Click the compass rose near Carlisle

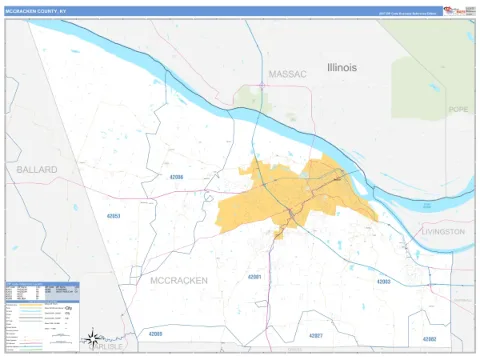tap(92, 339)
